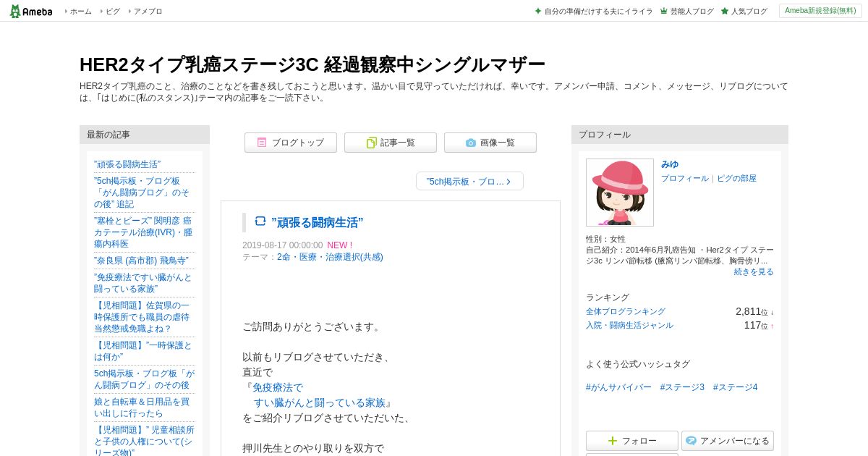
Task: Click the フォロー follow button
Action: click(x=632, y=441)
